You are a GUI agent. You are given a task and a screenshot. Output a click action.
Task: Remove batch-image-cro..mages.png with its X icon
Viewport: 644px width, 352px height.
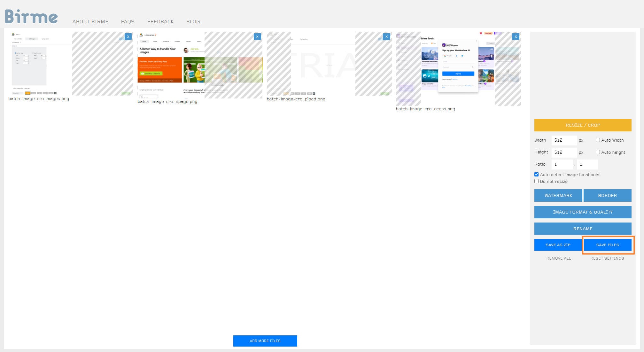(x=128, y=37)
